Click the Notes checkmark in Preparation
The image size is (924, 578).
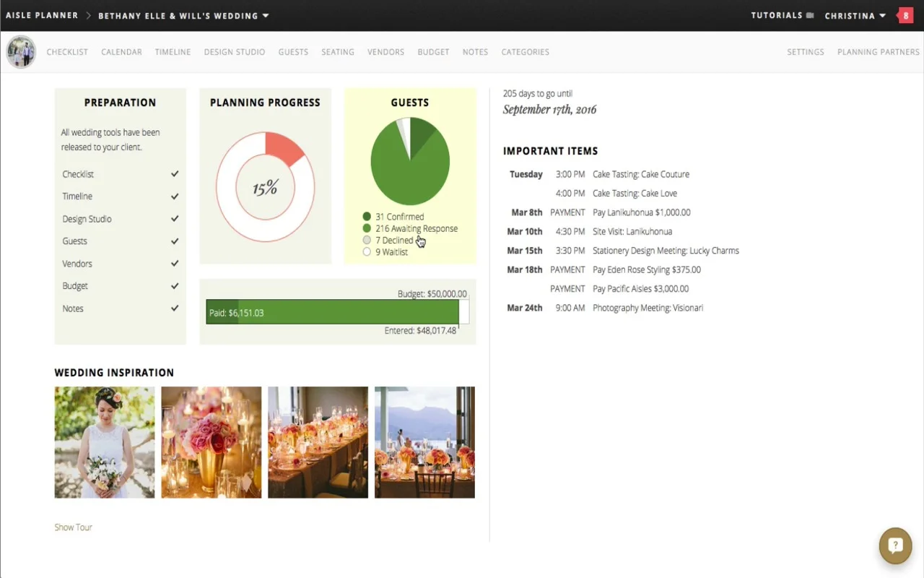pyautogui.click(x=175, y=309)
